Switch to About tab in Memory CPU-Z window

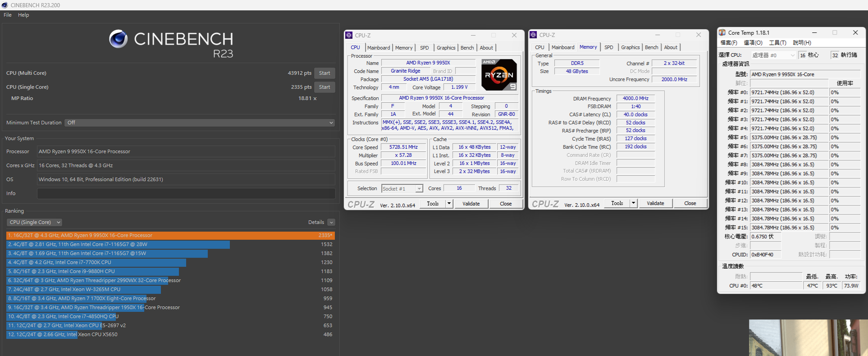tap(671, 47)
